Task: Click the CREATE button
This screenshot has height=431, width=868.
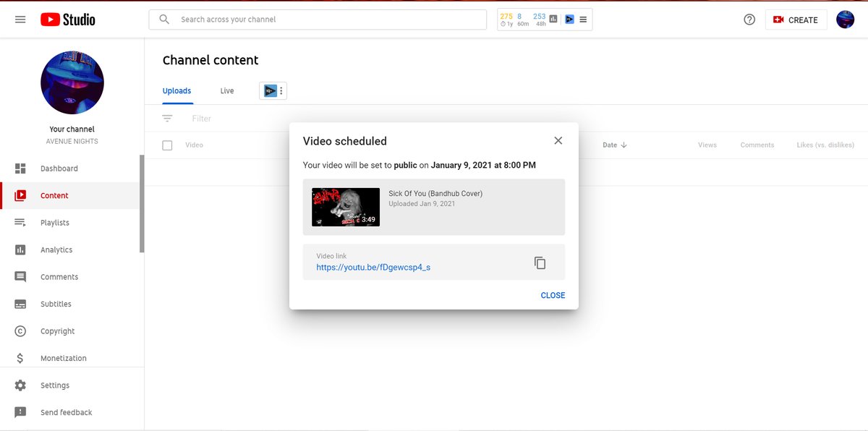Action: (796, 20)
